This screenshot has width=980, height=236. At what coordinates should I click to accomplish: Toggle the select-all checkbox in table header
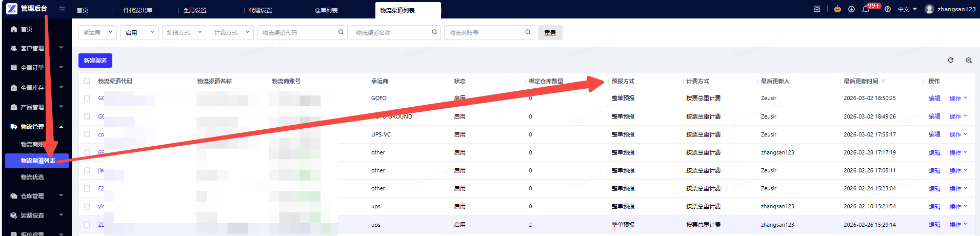(87, 81)
